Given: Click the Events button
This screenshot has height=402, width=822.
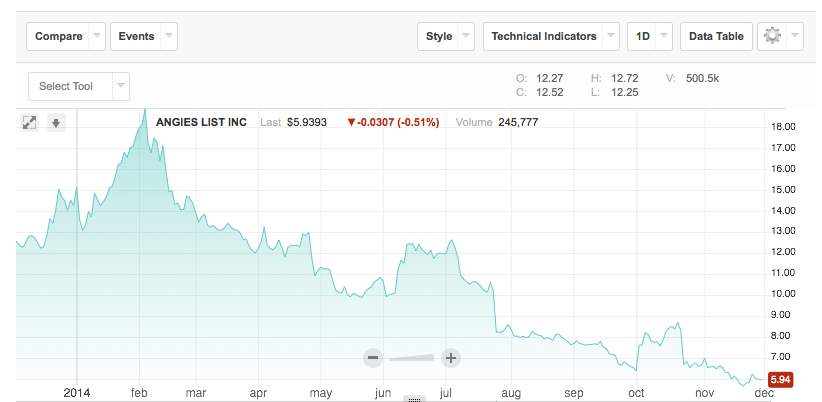Looking at the screenshot, I should [x=136, y=36].
